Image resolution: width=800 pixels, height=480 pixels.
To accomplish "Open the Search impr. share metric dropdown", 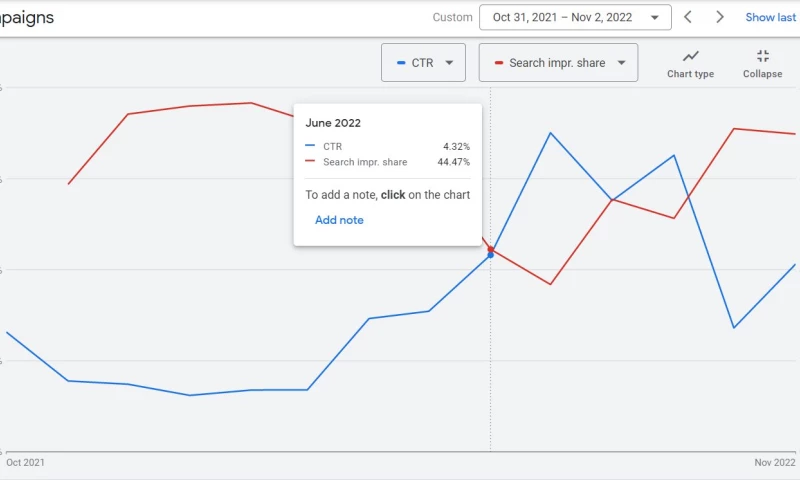I will (558, 63).
